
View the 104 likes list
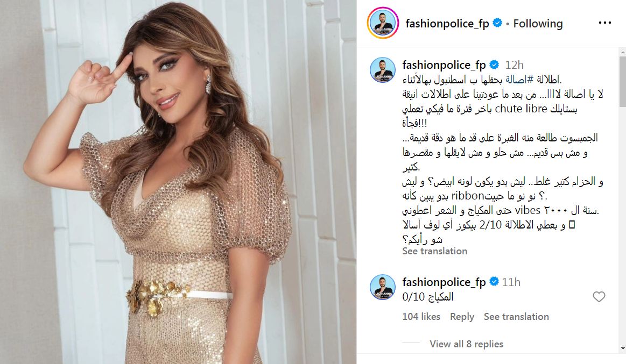click(x=421, y=317)
